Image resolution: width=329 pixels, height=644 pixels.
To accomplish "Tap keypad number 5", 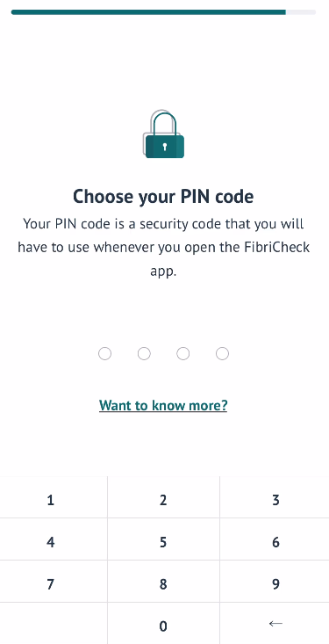I will pos(164,539).
